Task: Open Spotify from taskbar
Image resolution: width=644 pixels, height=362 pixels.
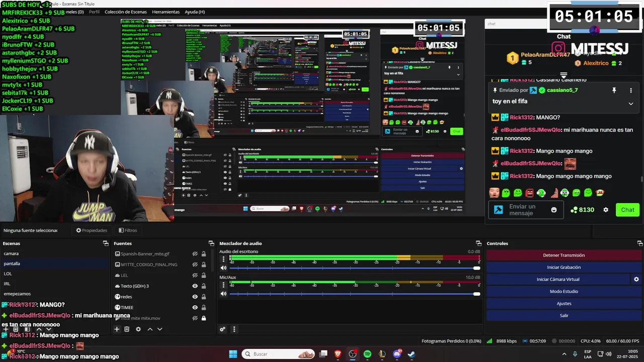Action: tap(367, 354)
